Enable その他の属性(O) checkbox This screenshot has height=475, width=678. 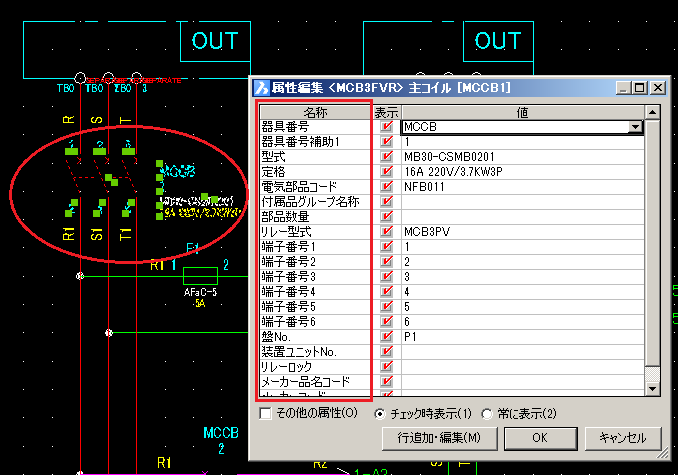click(265, 414)
